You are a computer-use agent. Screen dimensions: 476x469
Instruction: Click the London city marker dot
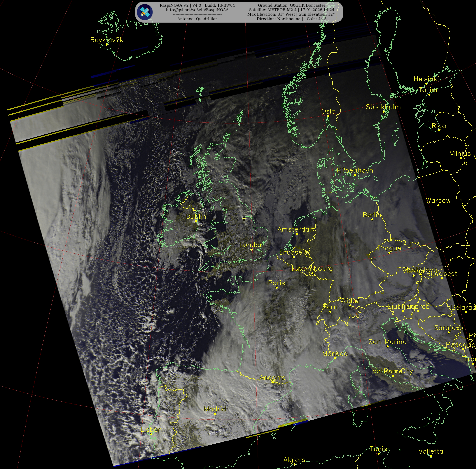251,250
